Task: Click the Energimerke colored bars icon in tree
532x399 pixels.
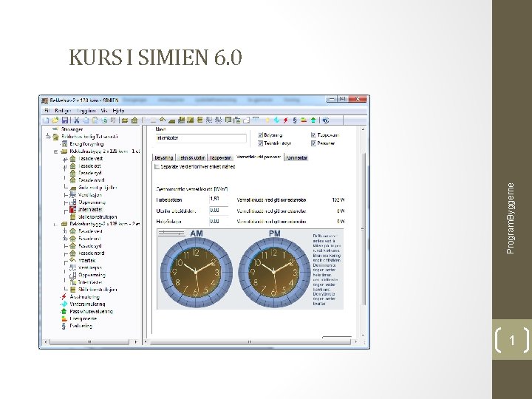Action: [64, 318]
